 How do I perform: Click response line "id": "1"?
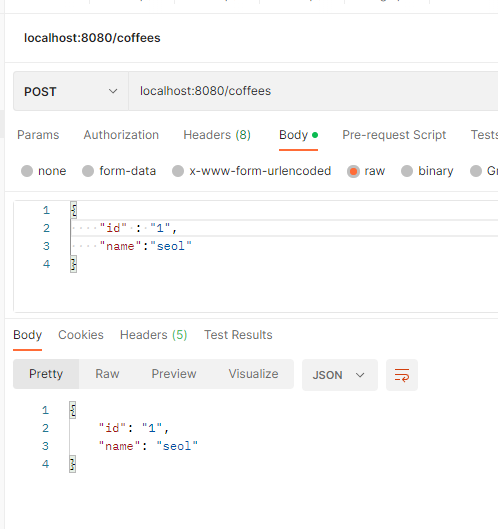pos(134,428)
